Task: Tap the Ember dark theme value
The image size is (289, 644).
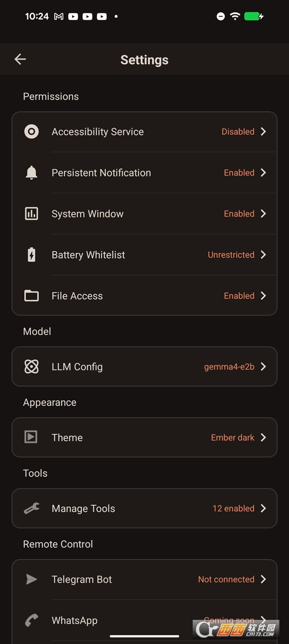Action: click(232, 438)
